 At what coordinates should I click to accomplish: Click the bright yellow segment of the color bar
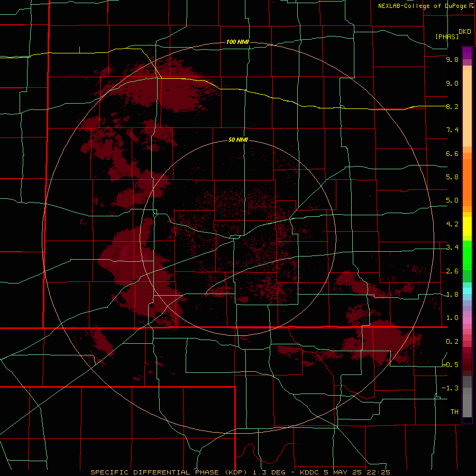pyautogui.click(x=467, y=226)
